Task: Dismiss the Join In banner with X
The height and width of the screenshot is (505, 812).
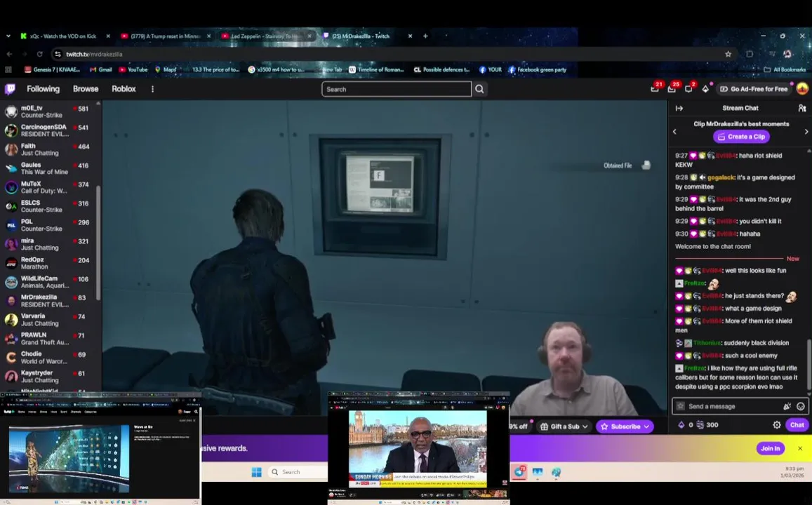Action: tap(800, 449)
